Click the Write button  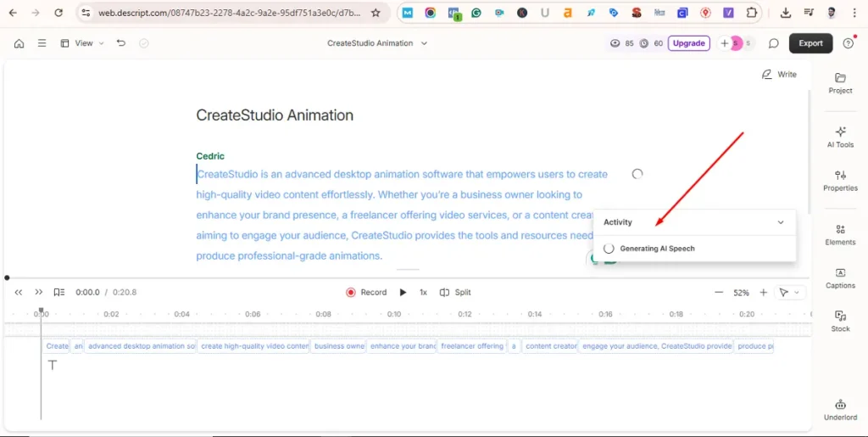779,74
